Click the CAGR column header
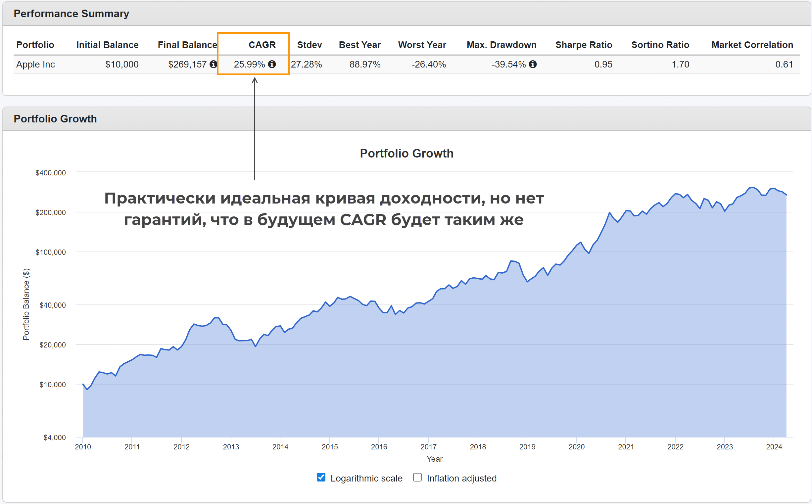812x504 pixels. pos(262,45)
